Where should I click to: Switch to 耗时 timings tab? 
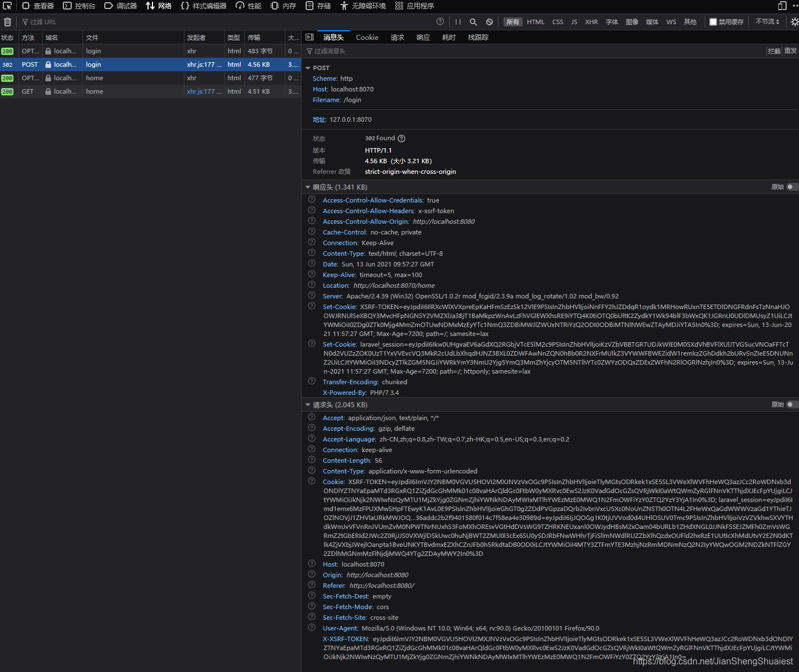449,38
